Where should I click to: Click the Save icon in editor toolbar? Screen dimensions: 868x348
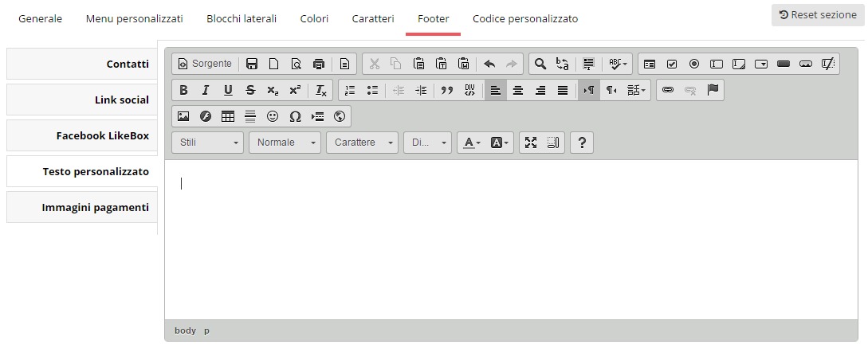point(252,64)
